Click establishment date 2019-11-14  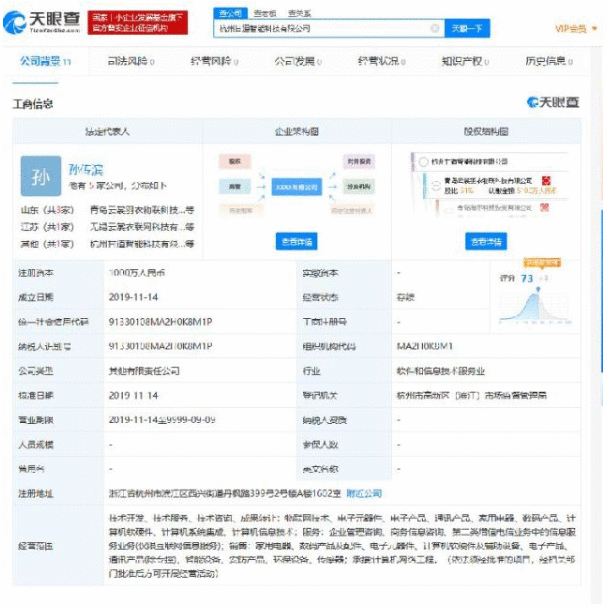point(133,297)
